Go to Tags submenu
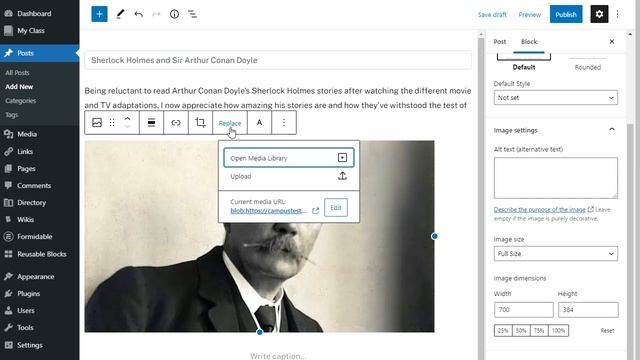The width and height of the screenshot is (640, 360). coord(11,115)
